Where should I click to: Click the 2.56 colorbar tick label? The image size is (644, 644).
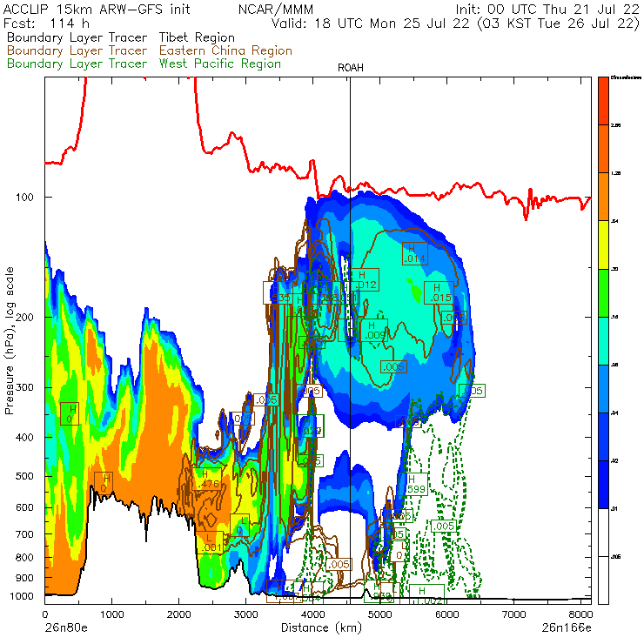coord(615,125)
